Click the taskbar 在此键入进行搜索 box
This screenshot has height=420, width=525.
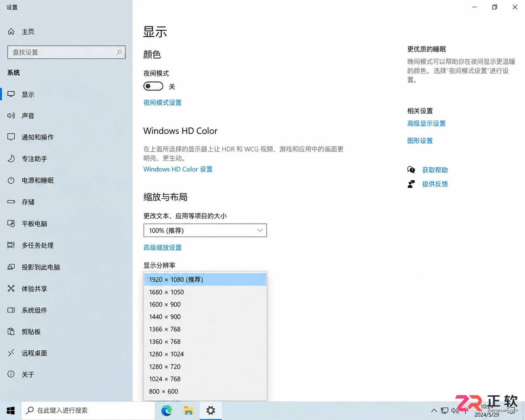coord(88,411)
